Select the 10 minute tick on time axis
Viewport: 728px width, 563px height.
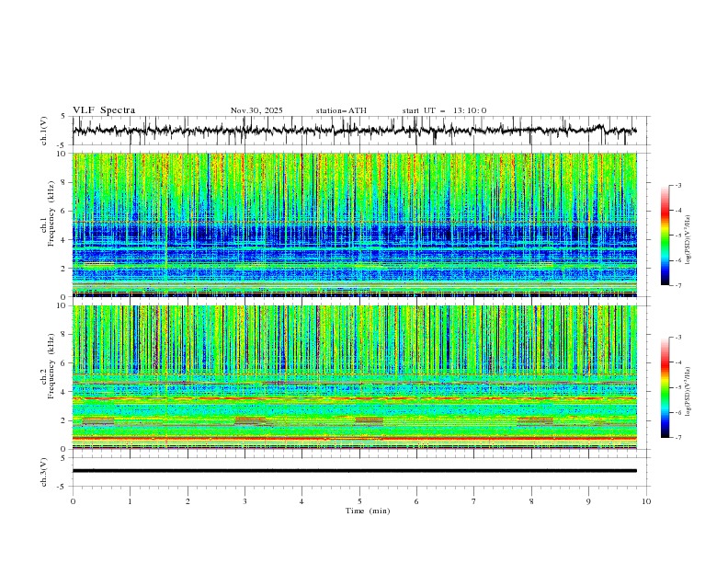click(646, 501)
